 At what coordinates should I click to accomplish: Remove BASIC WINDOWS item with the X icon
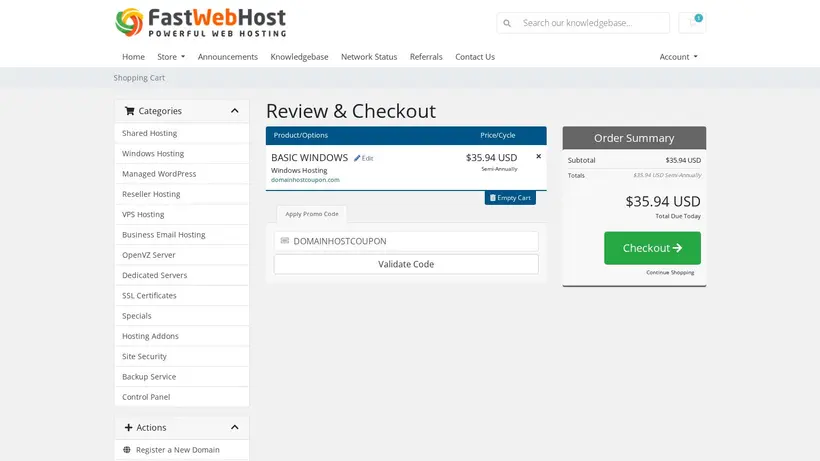[x=538, y=156]
